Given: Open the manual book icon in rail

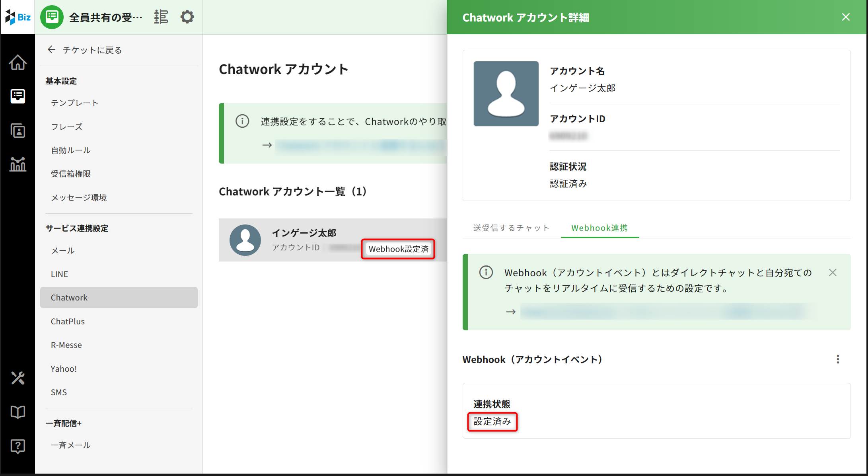Looking at the screenshot, I should 18,412.
